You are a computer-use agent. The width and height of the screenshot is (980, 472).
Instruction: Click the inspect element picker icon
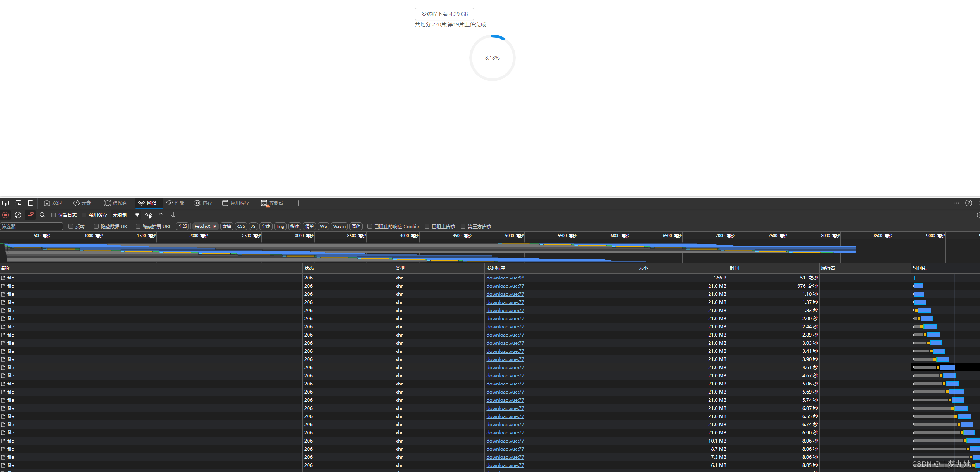[x=5, y=203]
